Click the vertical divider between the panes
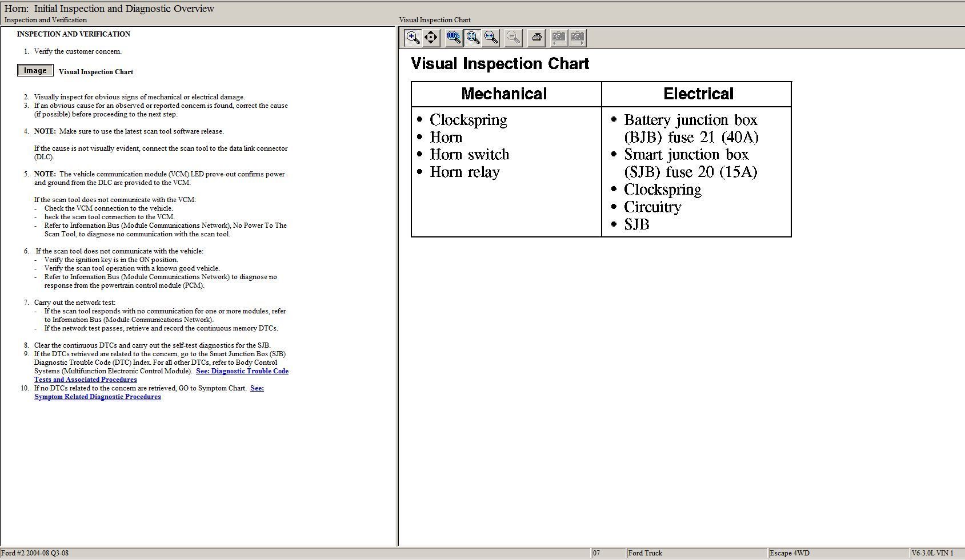The width and height of the screenshot is (965, 560). 397,285
